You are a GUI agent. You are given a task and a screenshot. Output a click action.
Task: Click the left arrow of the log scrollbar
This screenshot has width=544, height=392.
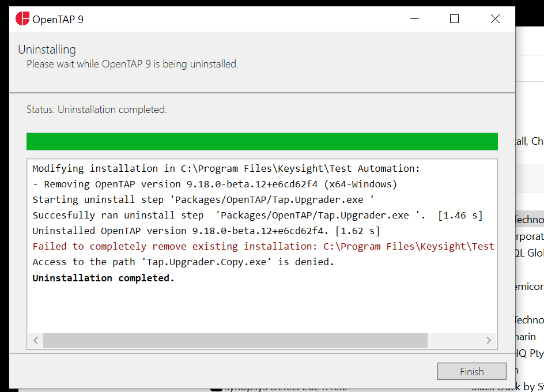(x=35, y=340)
